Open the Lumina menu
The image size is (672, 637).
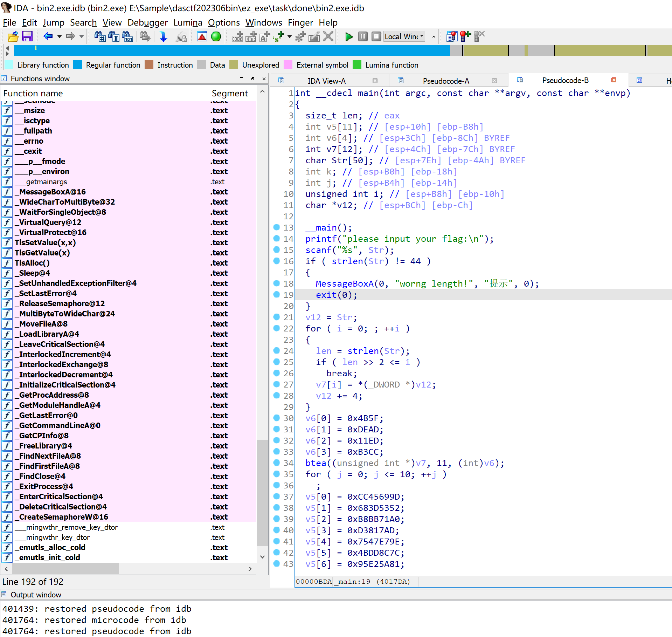pyautogui.click(x=188, y=23)
